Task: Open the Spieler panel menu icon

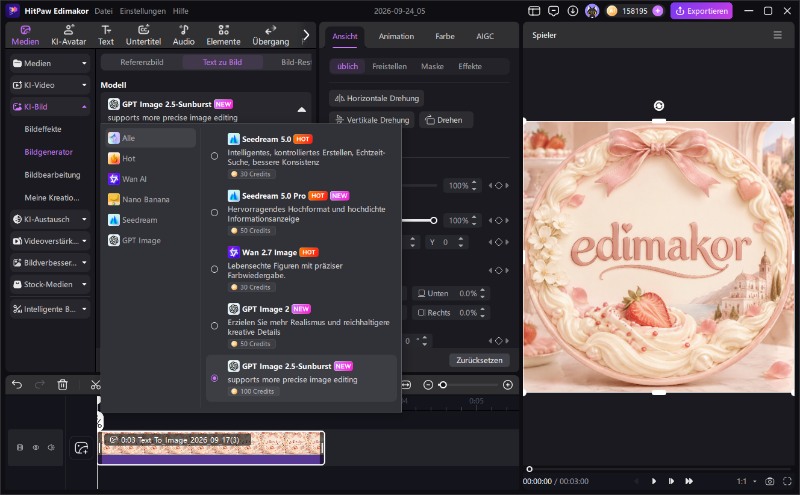Action: [778, 35]
